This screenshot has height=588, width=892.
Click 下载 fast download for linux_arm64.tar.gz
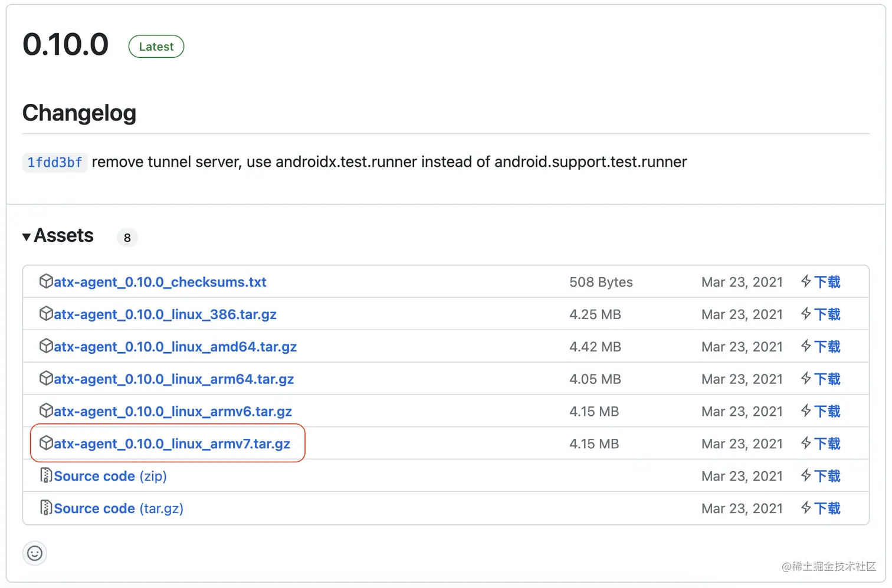[821, 379]
